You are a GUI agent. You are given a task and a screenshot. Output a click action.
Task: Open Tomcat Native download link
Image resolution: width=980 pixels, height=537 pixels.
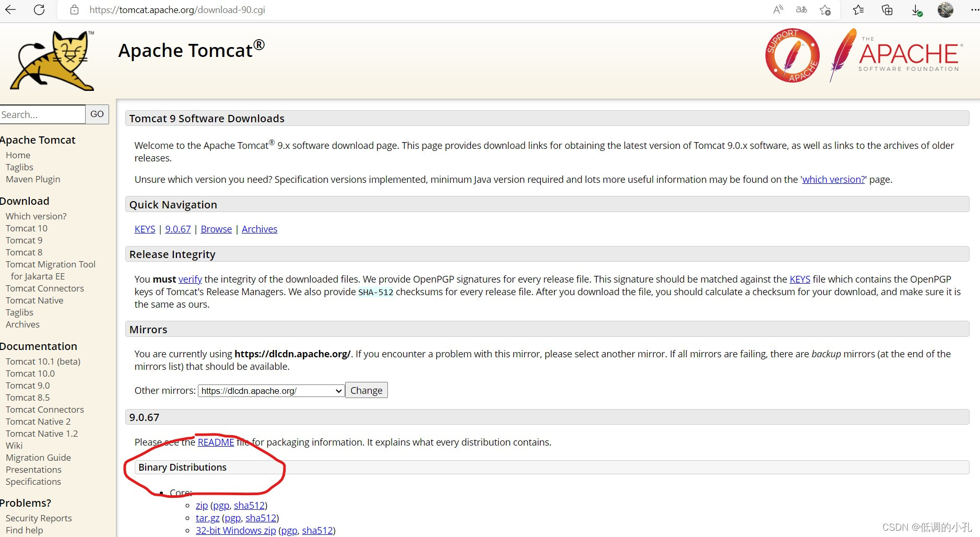(34, 300)
